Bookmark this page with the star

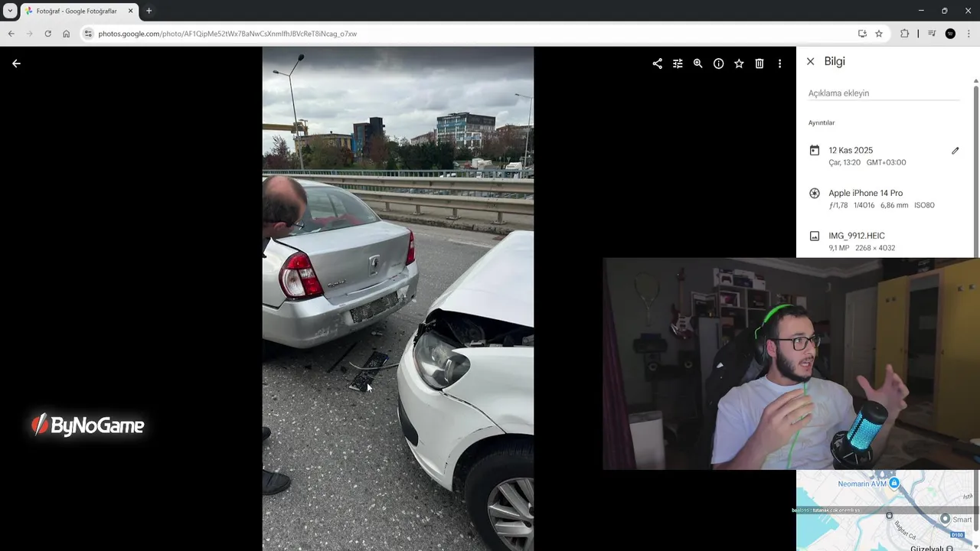click(879, 34)
